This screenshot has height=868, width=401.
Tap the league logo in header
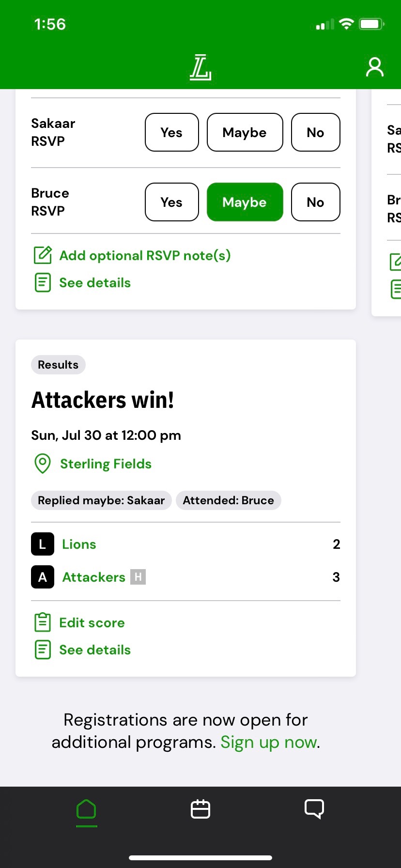[200, 67]
